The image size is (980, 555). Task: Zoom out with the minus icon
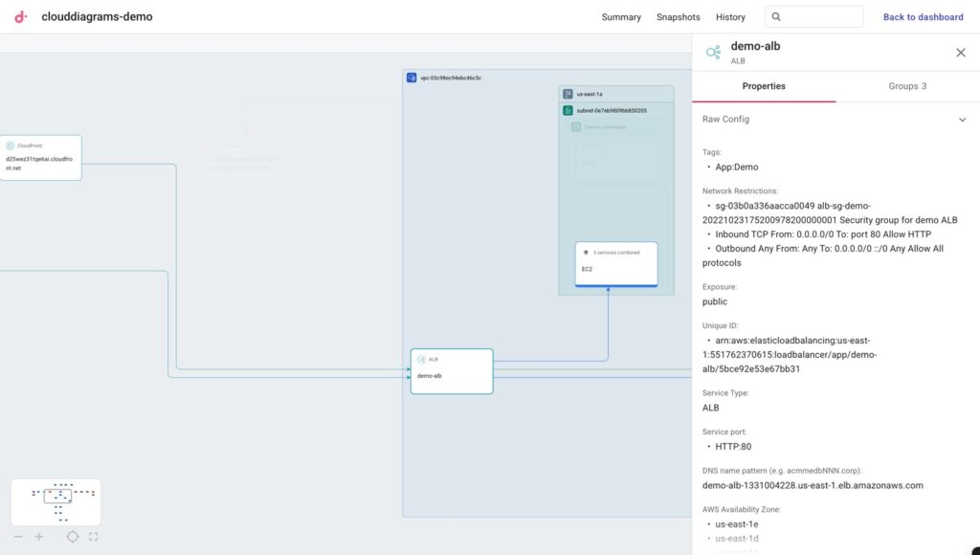(x=18, y=537)
